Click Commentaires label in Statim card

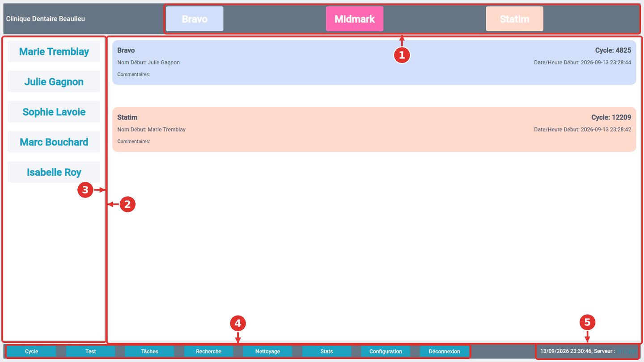(134, 142)
